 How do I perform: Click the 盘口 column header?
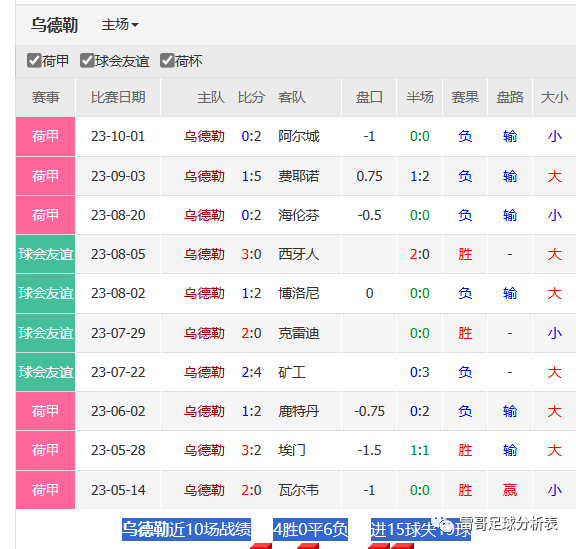click(x=369, y=97)
